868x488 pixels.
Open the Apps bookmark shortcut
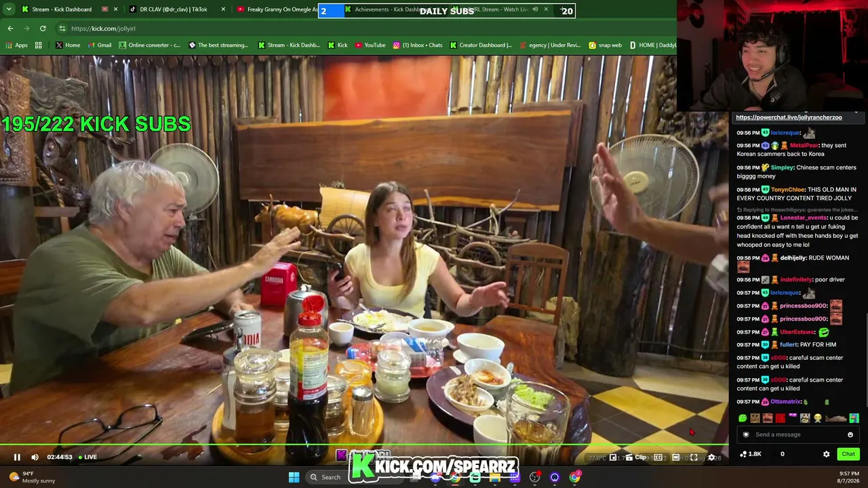pos(16,45)
